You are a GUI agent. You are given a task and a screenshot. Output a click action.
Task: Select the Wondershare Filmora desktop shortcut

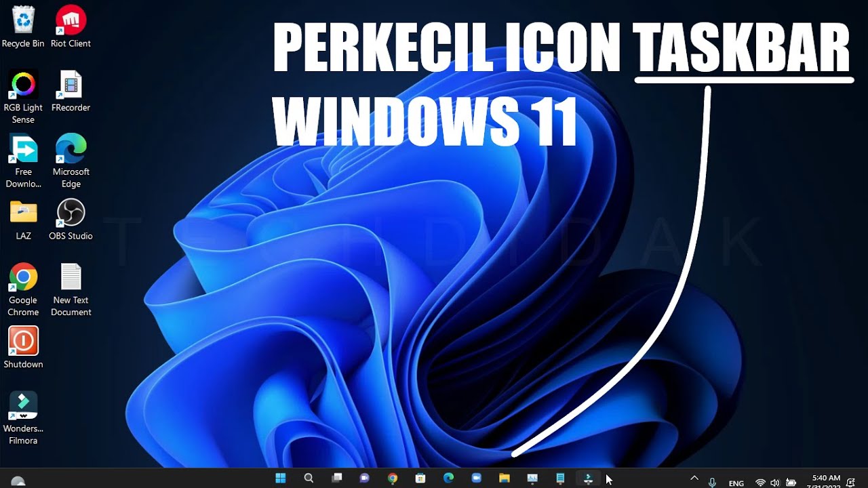(x=23, y=419)
